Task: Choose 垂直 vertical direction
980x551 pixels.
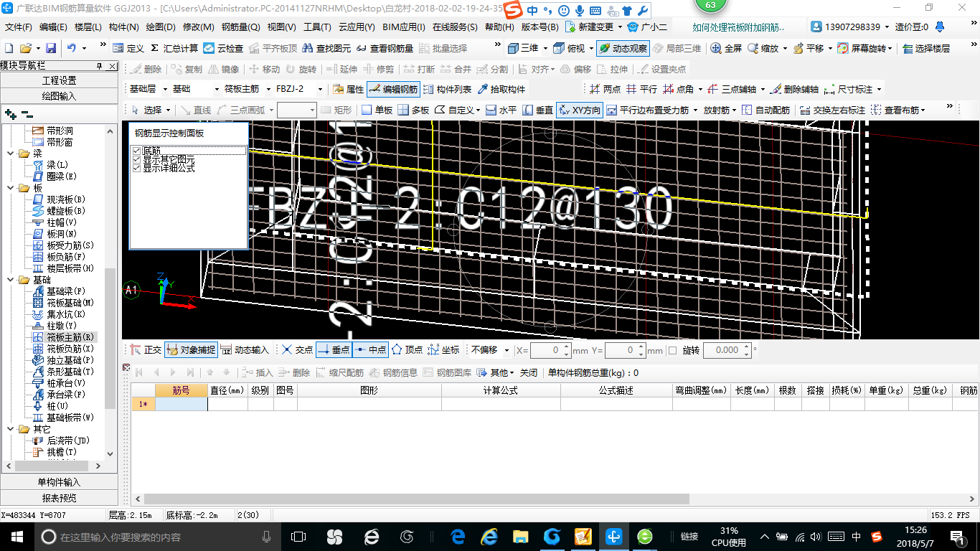Action: click(537, 110)
